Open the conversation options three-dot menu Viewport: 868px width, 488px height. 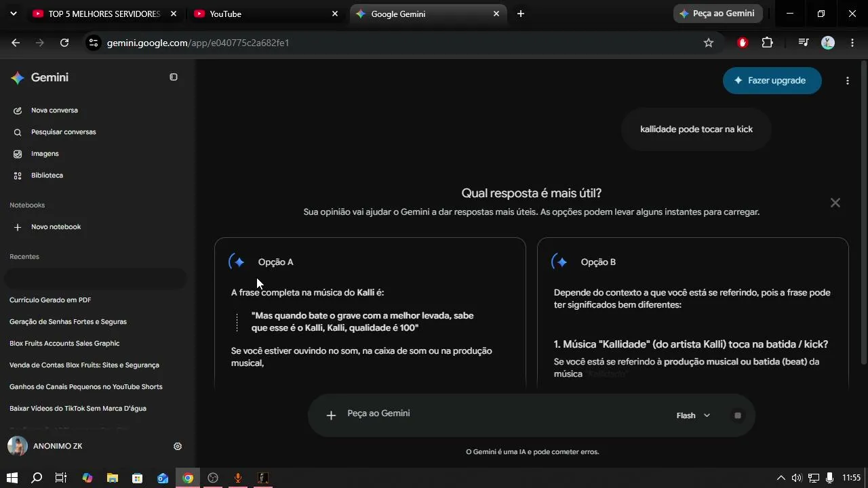(847, 81)
